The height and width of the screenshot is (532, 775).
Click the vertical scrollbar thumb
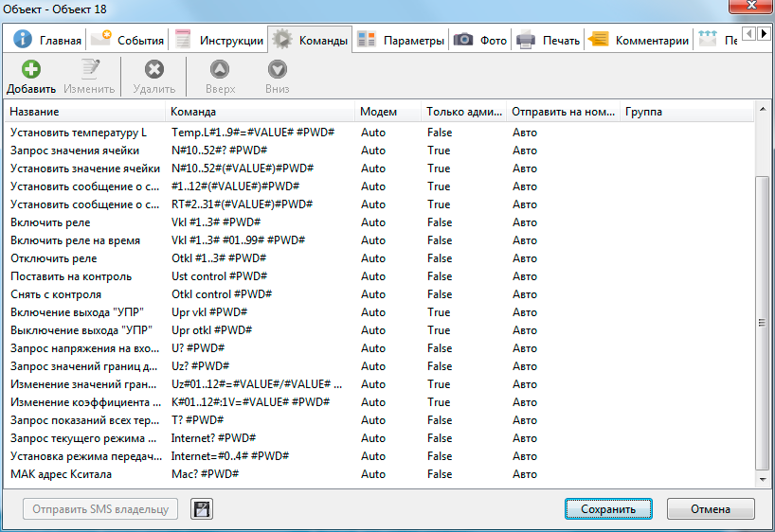(763, 323)
